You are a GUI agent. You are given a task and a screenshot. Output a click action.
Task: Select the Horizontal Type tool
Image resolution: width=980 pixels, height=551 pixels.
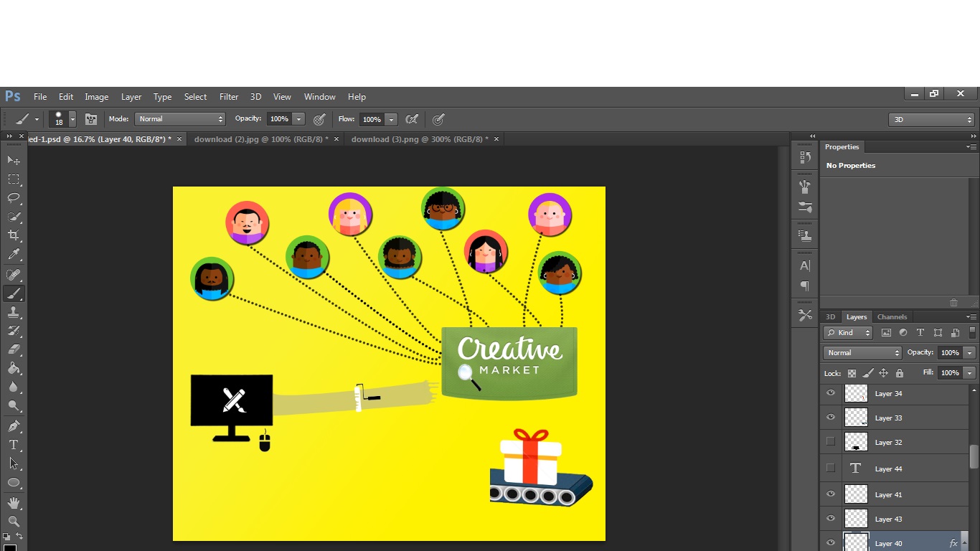pos(14,445)
